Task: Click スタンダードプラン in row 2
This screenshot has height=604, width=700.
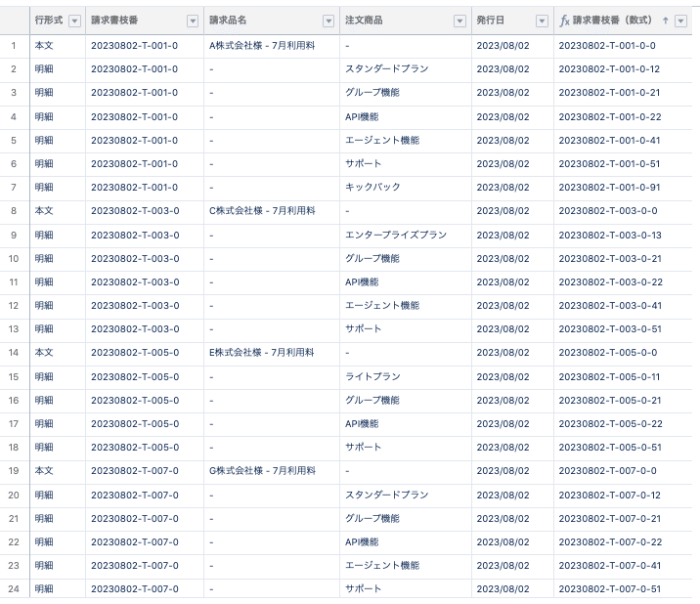Action: [386, 68]
